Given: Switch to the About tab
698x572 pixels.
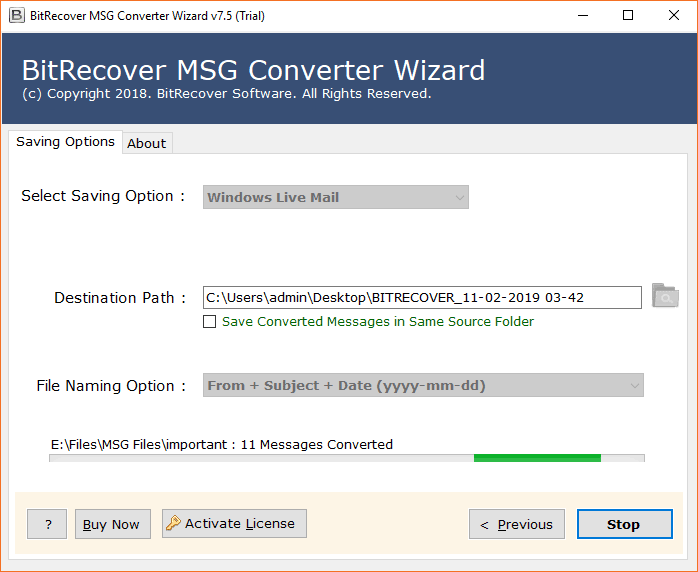Looking at the screenshot, I should tap(146, 143).
